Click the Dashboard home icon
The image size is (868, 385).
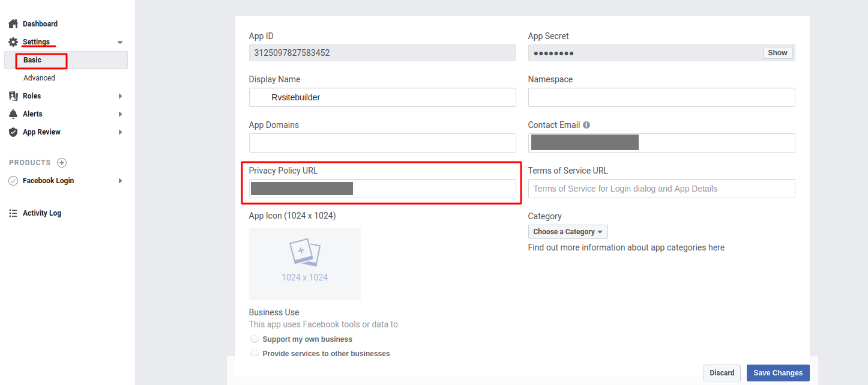coord(13,24)
